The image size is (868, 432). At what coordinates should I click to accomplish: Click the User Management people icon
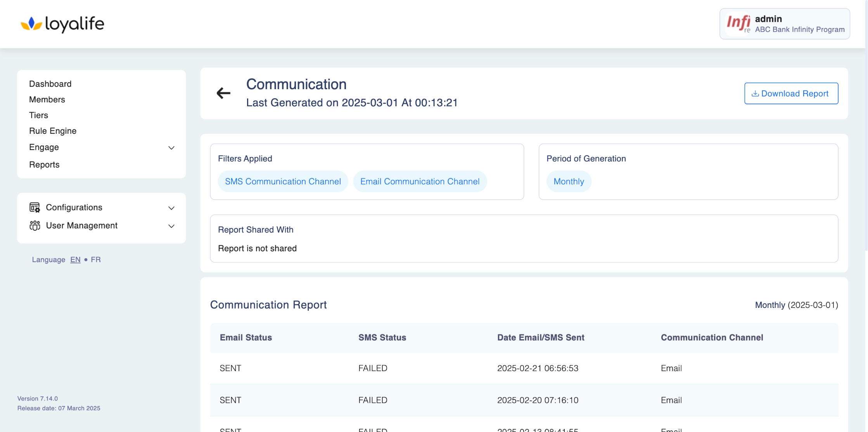(x=35, y=226)
